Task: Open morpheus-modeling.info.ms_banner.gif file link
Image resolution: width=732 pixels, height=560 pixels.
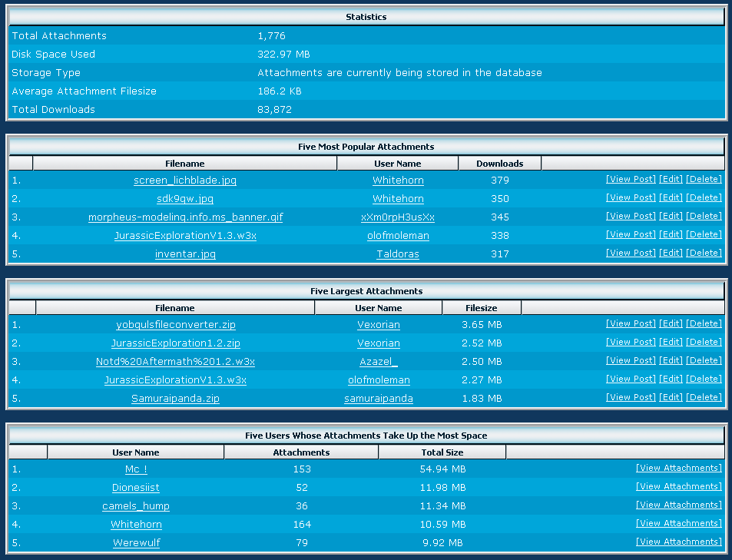Action: coord(185,217)
